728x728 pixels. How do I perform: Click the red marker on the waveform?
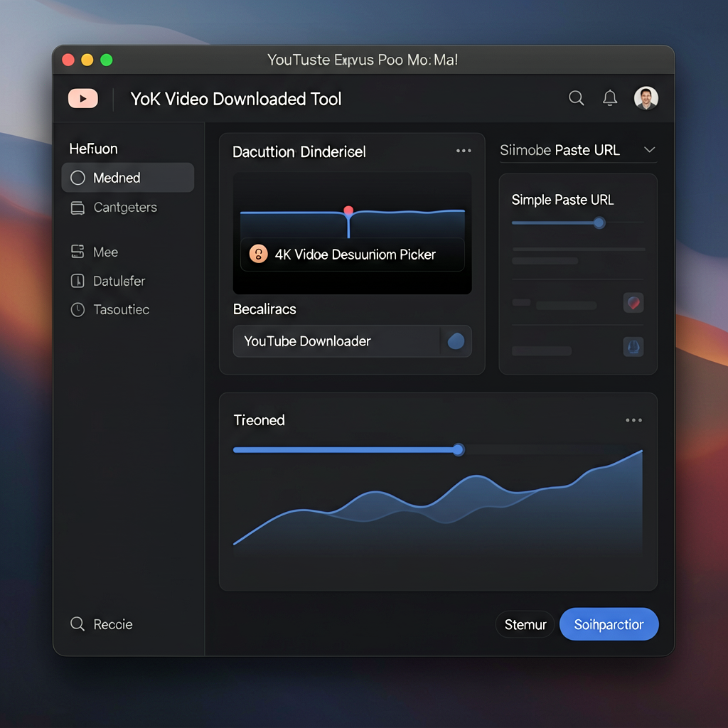(348, 210)
